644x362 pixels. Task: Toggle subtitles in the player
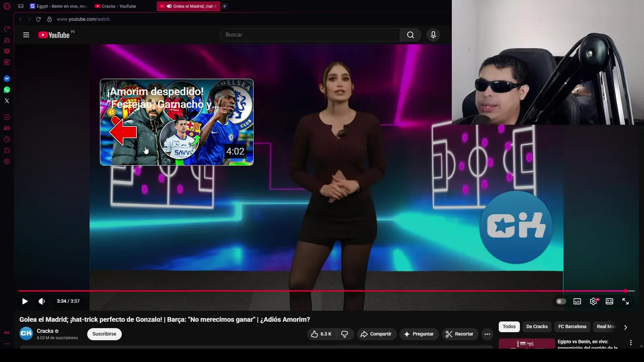point(577,301)
